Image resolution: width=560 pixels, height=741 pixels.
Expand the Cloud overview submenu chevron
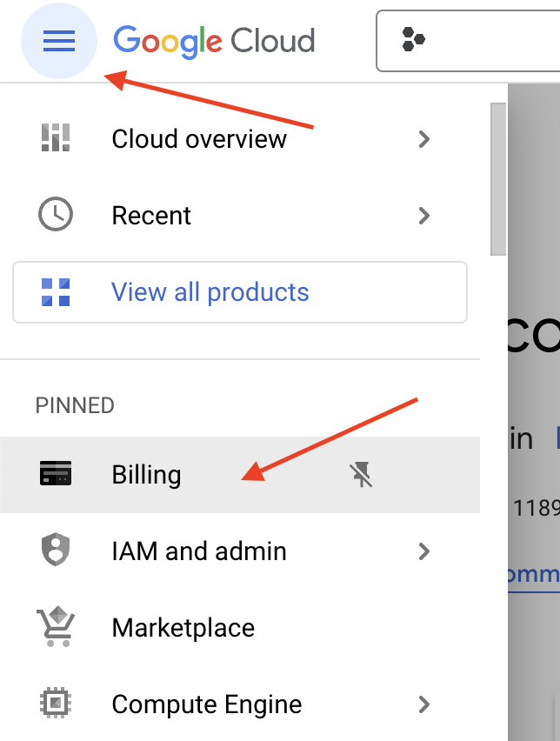423,139
